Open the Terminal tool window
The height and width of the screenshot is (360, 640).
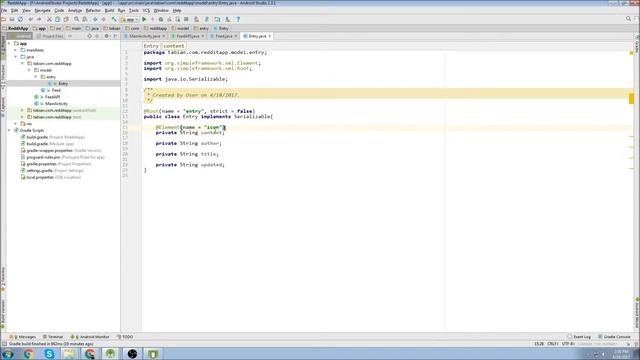(x=53, y=337)
